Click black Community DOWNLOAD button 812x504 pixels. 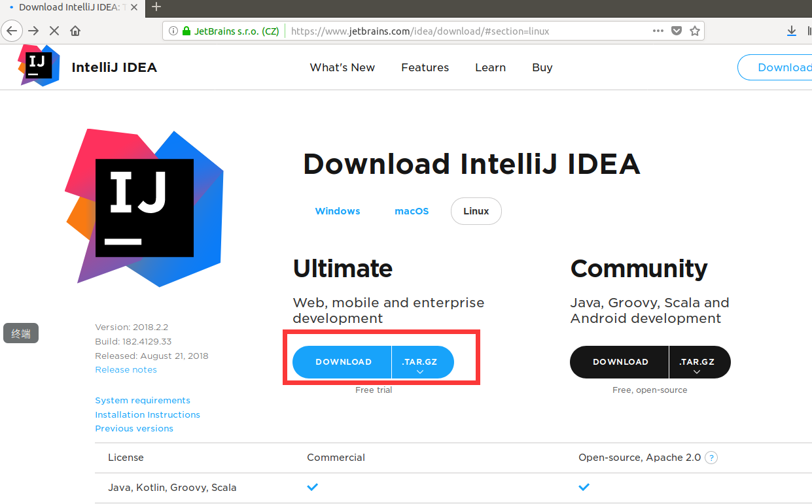pos(620,362)
